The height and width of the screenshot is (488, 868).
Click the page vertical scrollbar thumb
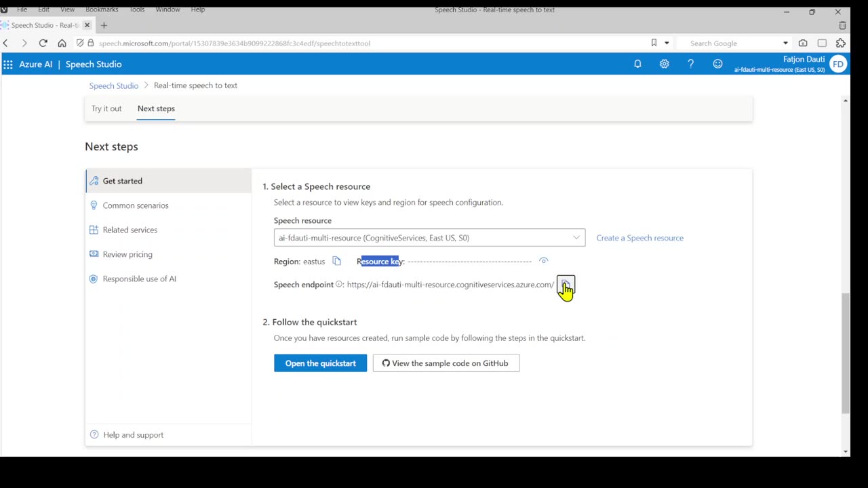[x=845, y=352]
